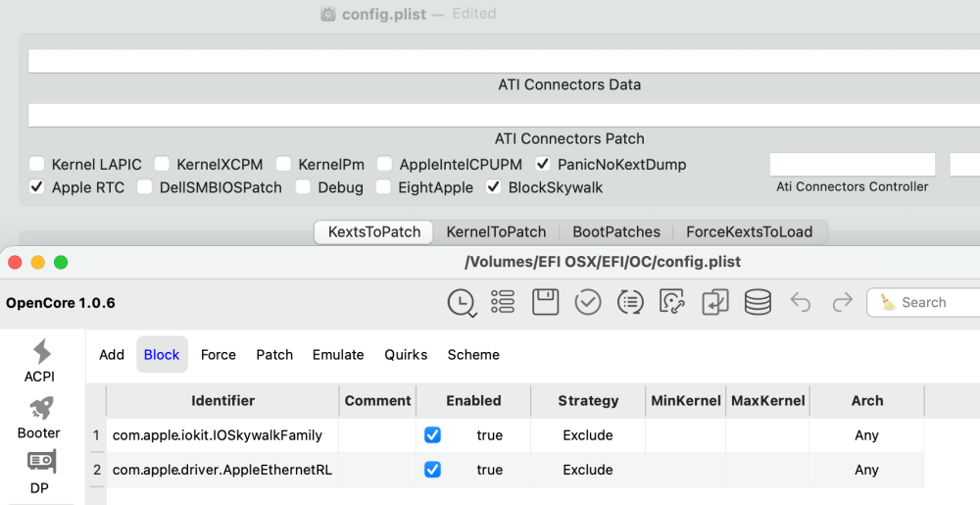Viewport: 980px width, 505px height.
Task: Click the ATI Connectors Patch input field
Action: pyautogui.click(x=504, y=116)
